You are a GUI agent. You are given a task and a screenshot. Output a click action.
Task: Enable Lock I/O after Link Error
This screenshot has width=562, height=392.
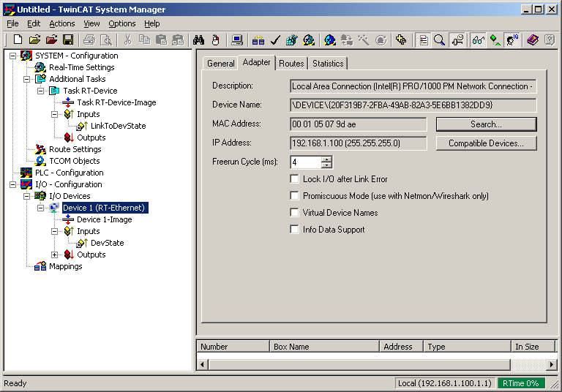coord(295,178)
